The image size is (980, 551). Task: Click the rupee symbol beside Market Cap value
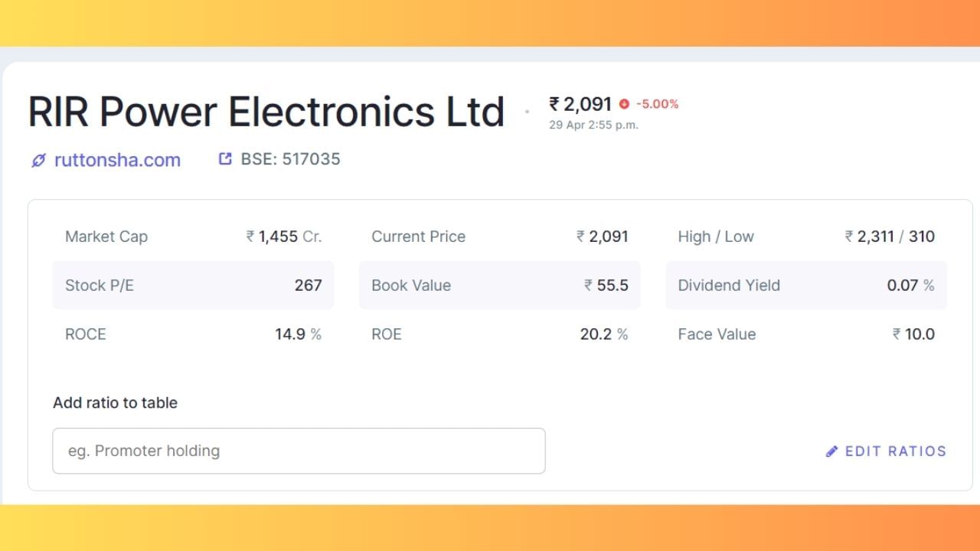click(x=249, y=236)
